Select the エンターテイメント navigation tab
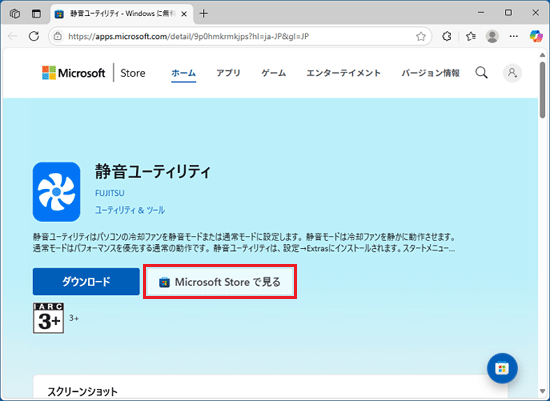This screenshot has width=550, height=401. (343, 73)
